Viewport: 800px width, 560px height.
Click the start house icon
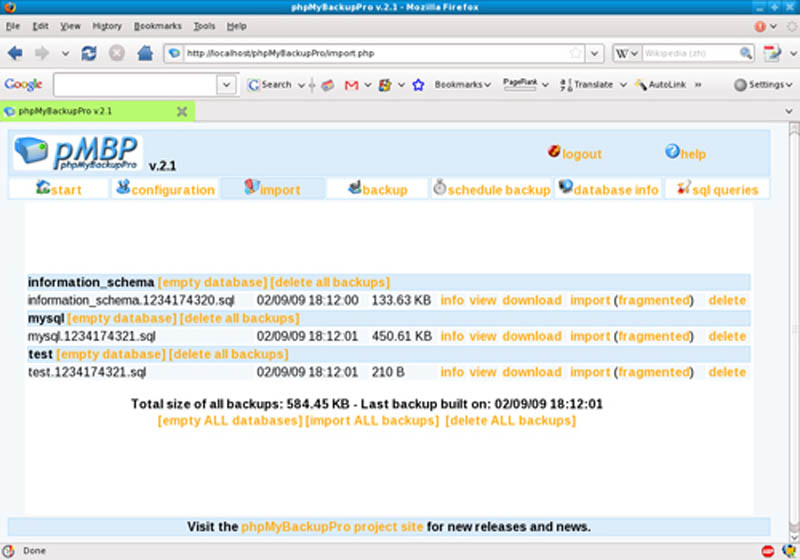[x=43, y=187]
